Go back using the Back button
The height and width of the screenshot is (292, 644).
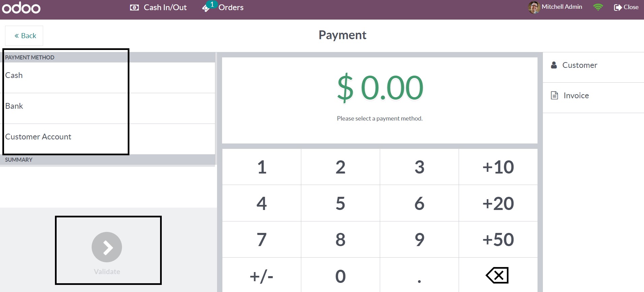[24, 36]
